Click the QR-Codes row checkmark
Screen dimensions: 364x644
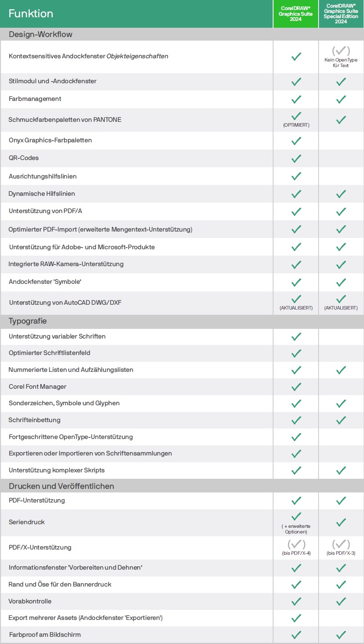pos(296,158)
